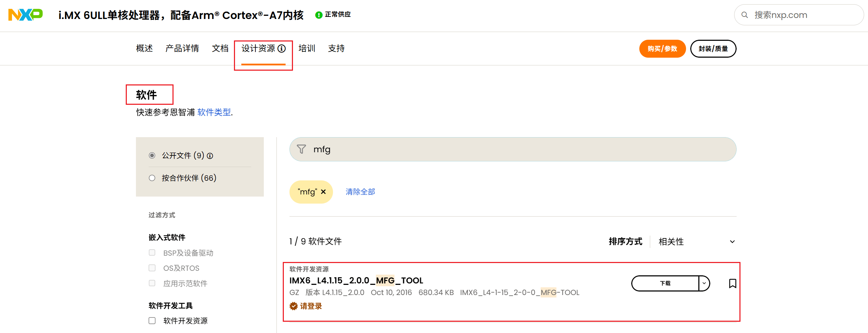Open the 软件类型 link
The width and height of the screenshot is (868, 333).
(214, 112)
